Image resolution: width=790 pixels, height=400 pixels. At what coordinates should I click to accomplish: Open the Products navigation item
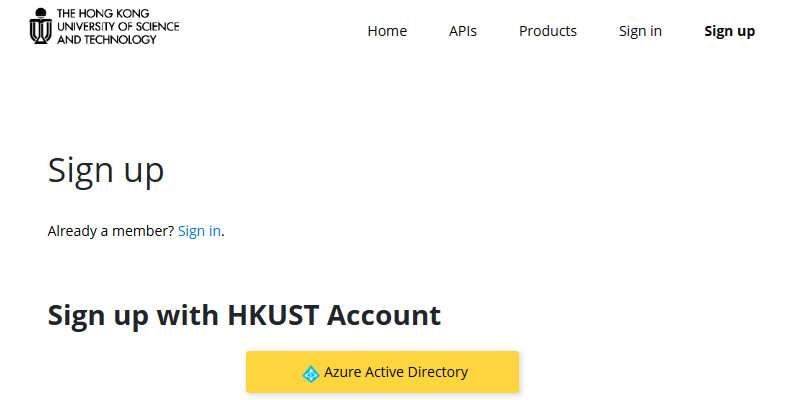(548, 31)
